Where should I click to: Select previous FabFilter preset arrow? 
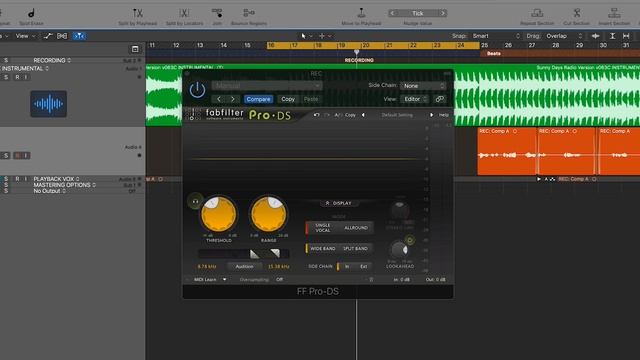pyautogui.click(x=363, y=115)
